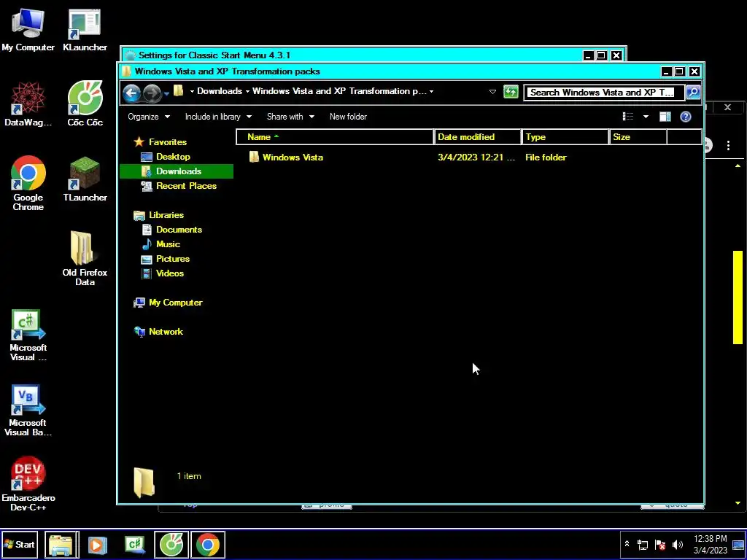Click Cốc Cốc taskbar icon

[x=171, y=544]
